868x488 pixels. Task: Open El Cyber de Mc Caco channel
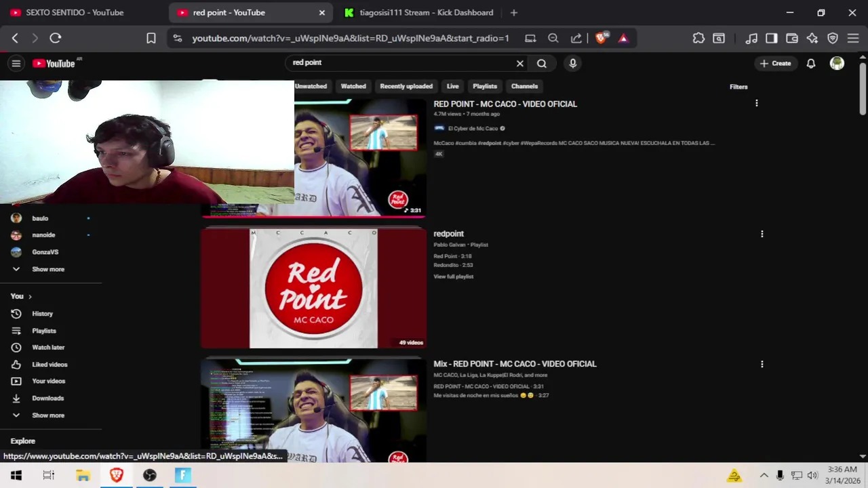[473, 128]
